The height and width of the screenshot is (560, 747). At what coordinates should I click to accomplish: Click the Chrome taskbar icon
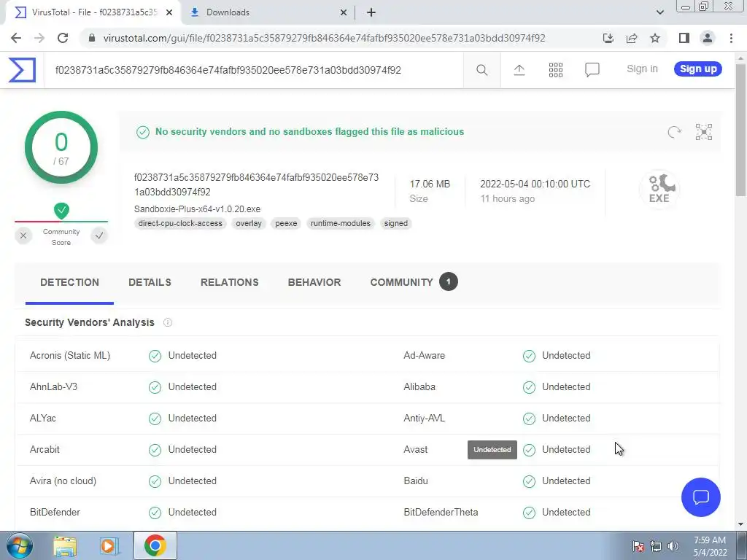click(155, 545)
